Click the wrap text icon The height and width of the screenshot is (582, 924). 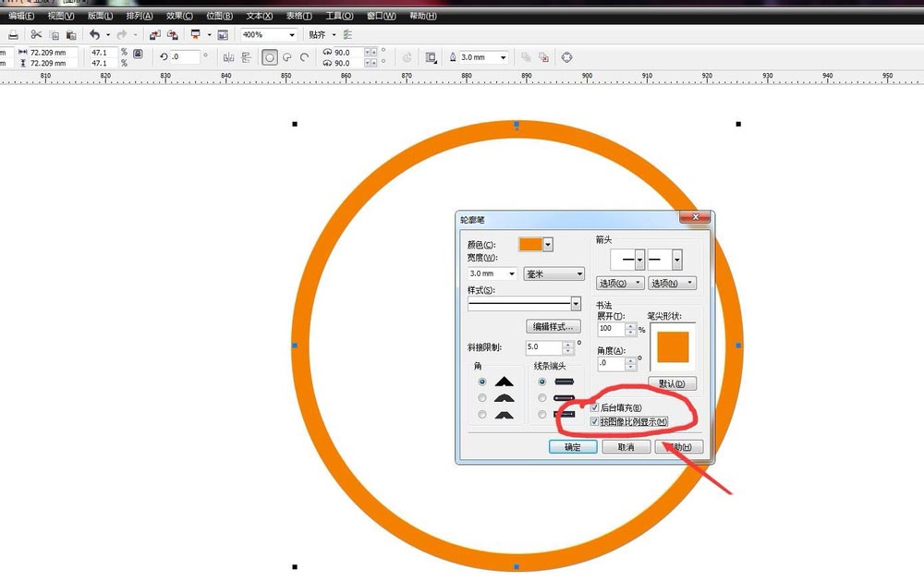(432, 57)
